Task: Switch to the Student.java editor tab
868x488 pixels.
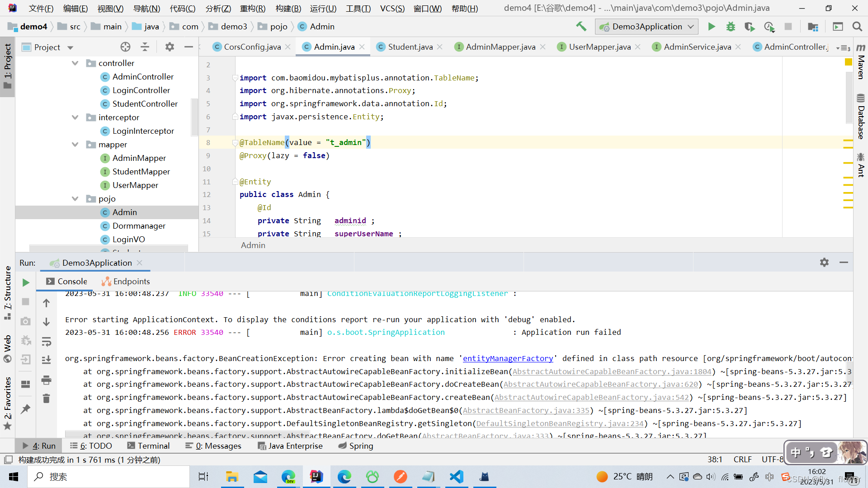Action: tap(409, 47)
